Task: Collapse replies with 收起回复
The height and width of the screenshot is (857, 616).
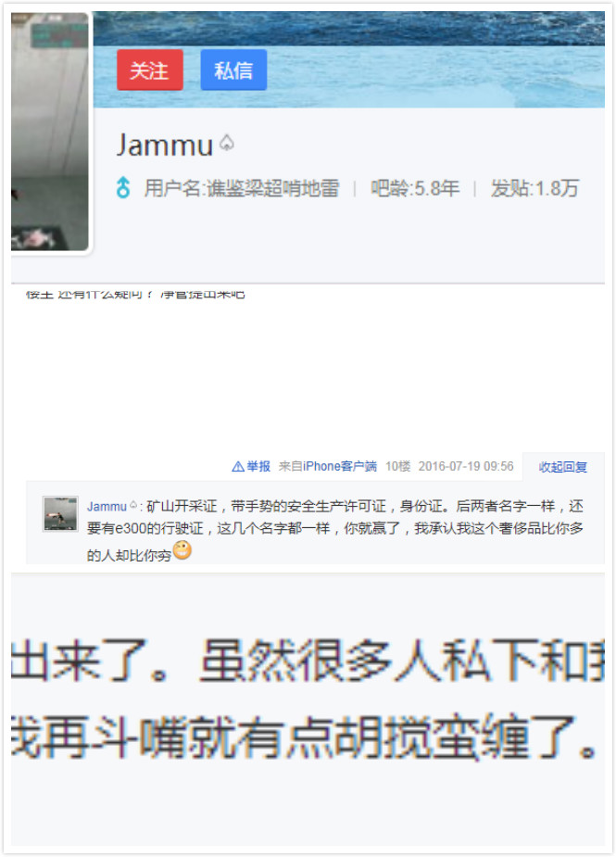Action: [563, 467]
